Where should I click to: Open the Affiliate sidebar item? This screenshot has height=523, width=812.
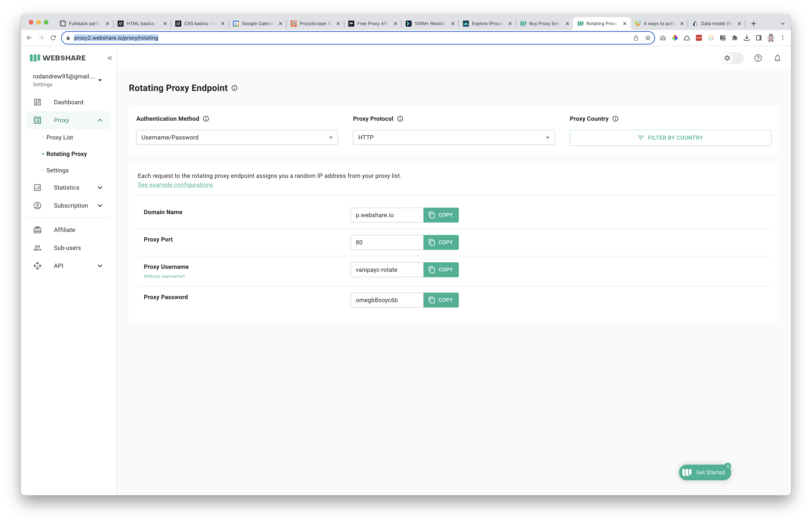pos(64,230)
